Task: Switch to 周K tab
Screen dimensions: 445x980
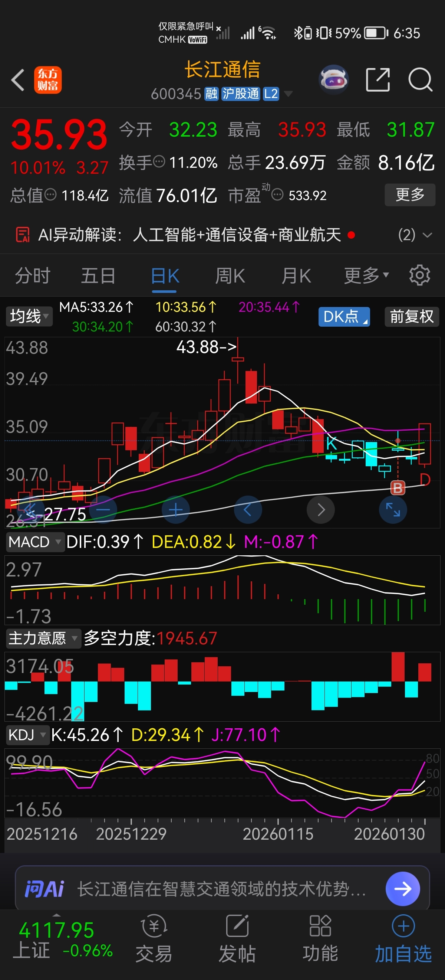Action: point(230,275)
